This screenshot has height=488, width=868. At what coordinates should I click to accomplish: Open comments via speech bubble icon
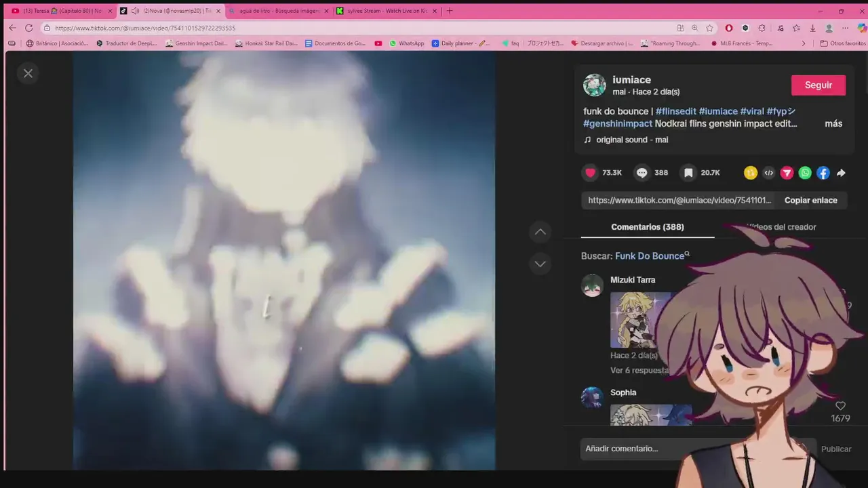tap(642, 173)
